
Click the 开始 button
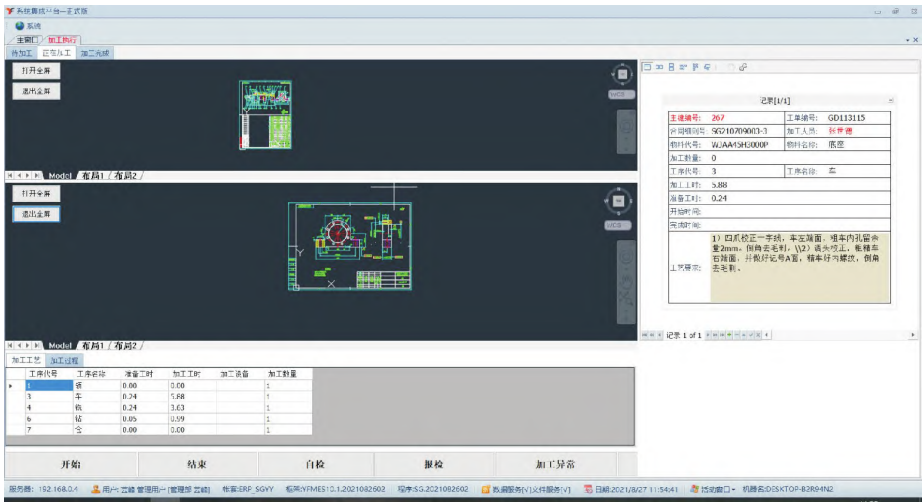click(70, 464)
